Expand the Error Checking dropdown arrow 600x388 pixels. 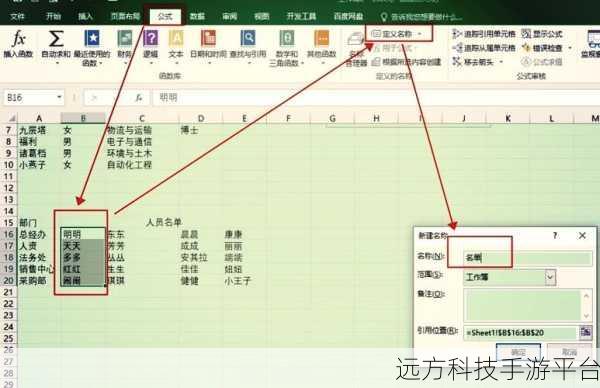click(x=570, y=48)
